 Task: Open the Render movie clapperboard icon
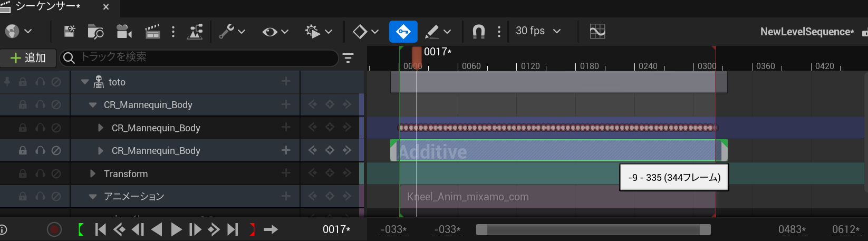[x=152, y=32]
